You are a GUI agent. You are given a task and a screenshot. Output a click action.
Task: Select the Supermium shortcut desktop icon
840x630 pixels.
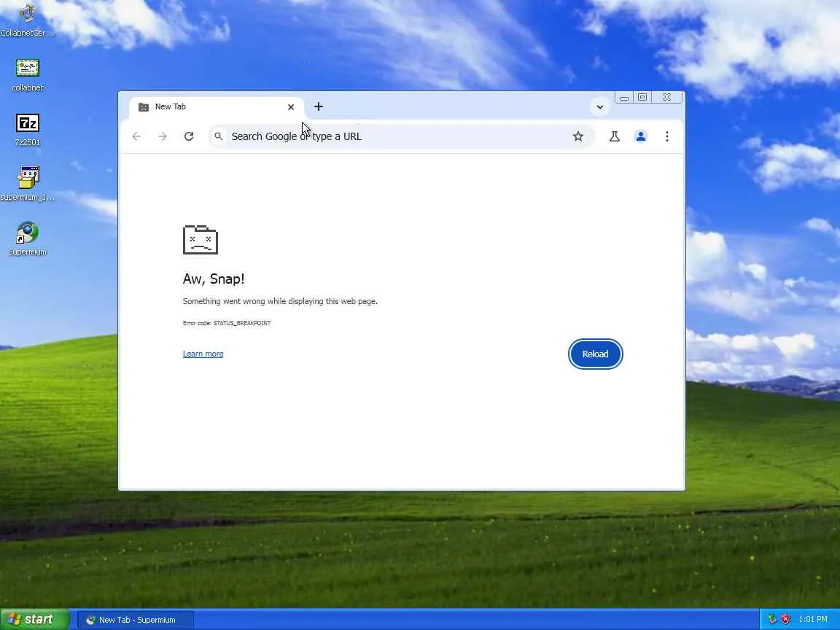[27, 239]
